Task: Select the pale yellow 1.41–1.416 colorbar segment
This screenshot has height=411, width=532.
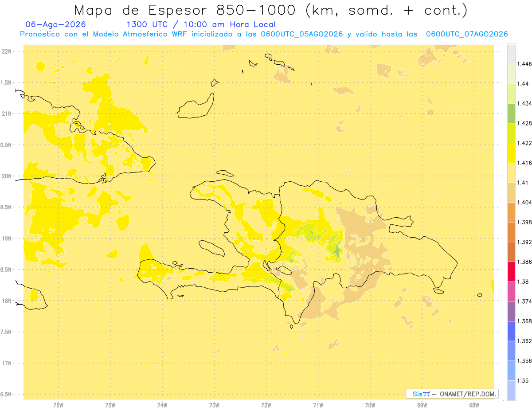Action: [511, 172]
